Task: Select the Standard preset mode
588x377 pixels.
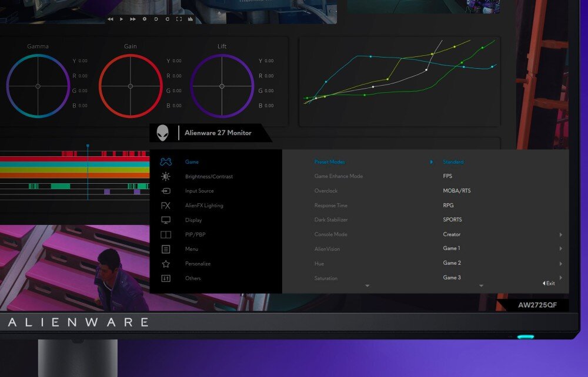Action: [453, 161]
